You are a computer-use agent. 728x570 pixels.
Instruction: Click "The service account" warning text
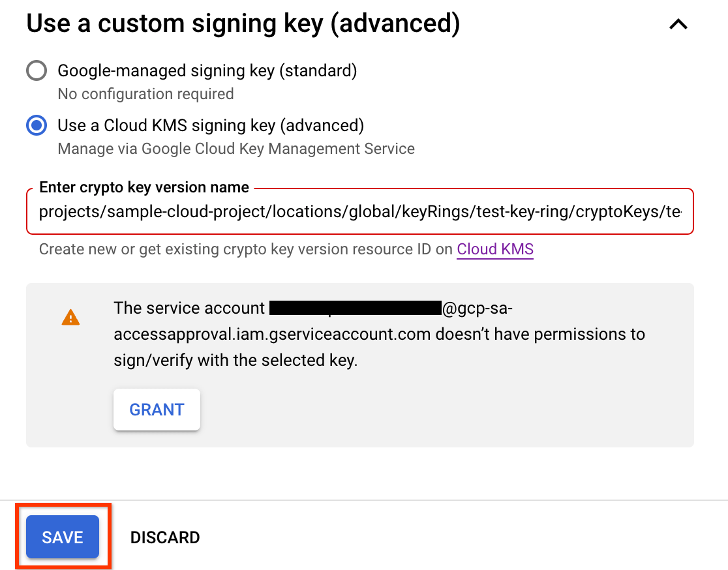pos(189,308)
